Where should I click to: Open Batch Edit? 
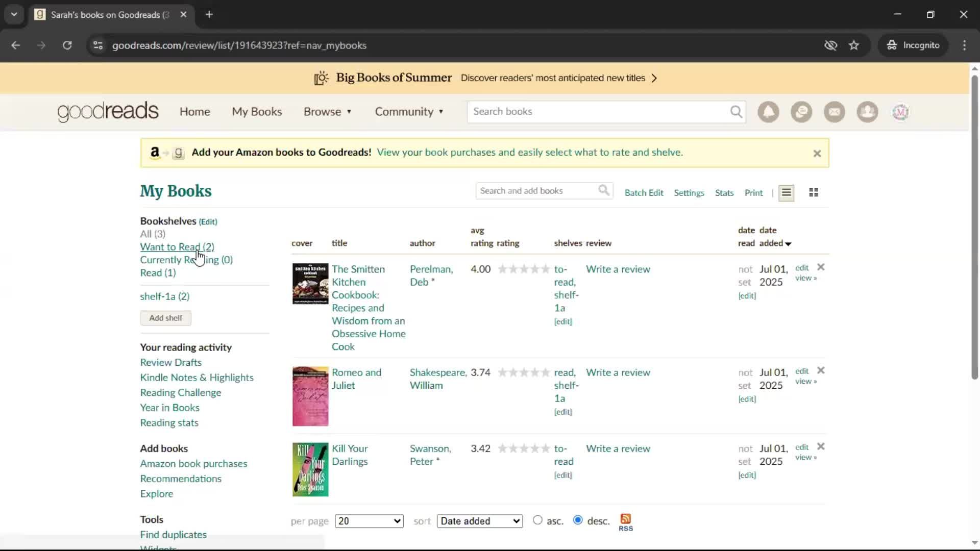pyautogui.click(x=644, y=193)
